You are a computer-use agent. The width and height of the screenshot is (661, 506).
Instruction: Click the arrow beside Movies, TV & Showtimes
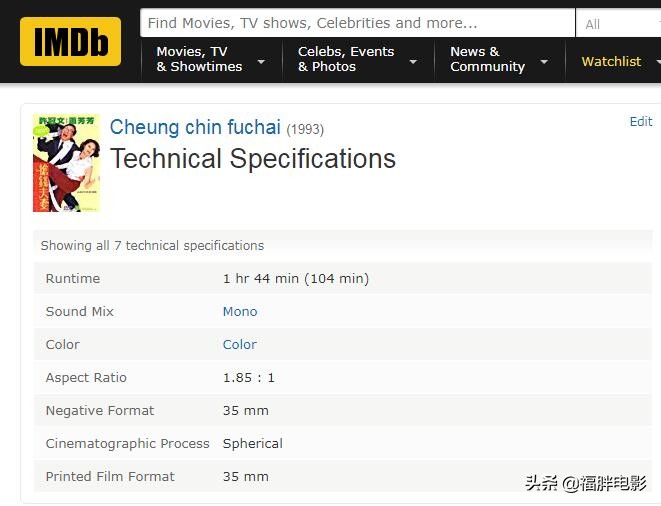pyautogui.click(x=261, y=61)
